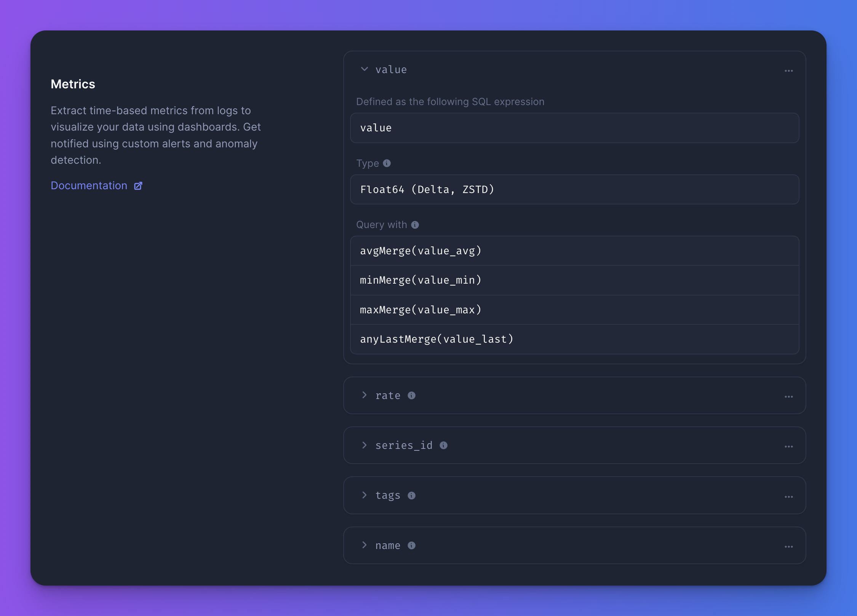The height and width of the screenshot is (616, 857).
Task: Expand the tags metric section
Action: (x=365, y=495)
